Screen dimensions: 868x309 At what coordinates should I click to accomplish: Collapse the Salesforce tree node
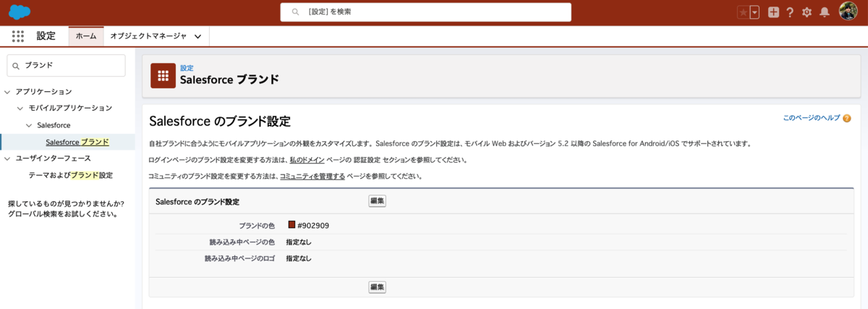tap(29, 125)
